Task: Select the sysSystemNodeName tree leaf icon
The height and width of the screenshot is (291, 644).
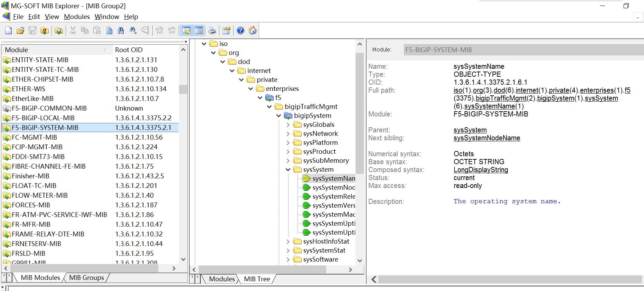Action: point(306,187)
